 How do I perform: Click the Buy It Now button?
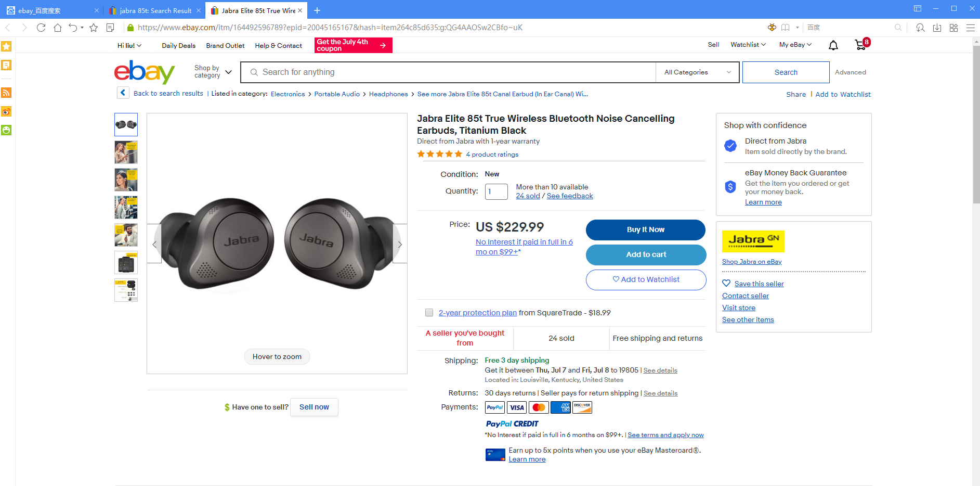[x=645, y=229]
